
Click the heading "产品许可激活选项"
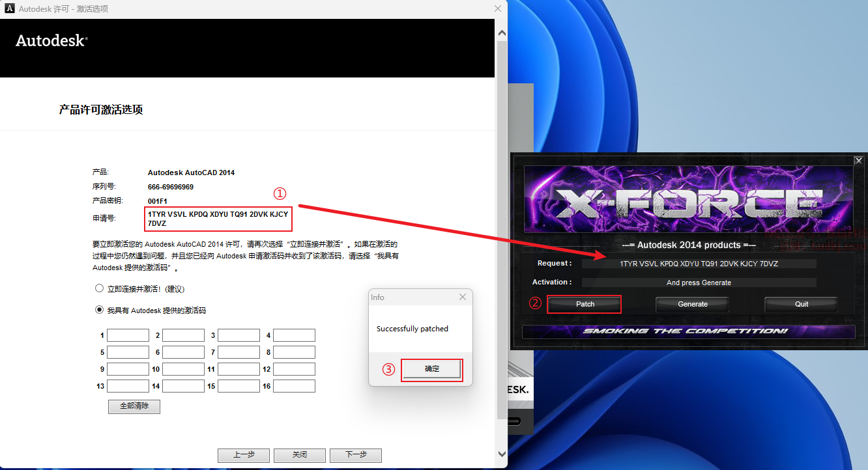(101, 109)
